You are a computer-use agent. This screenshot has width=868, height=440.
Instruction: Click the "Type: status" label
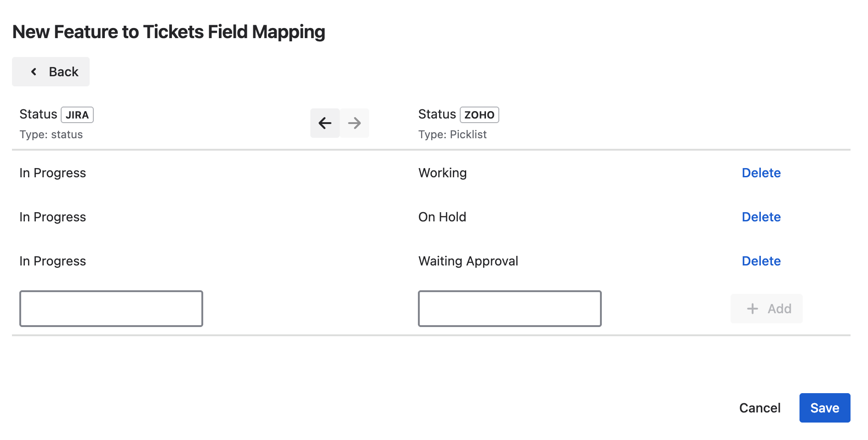(51, 135)
